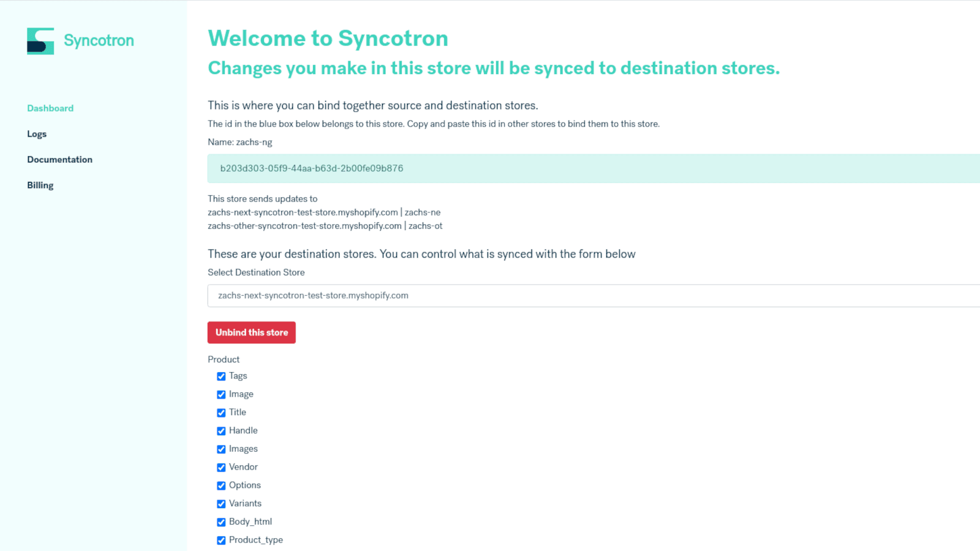Toggle the Vendor checkbox

coord(221,467)
